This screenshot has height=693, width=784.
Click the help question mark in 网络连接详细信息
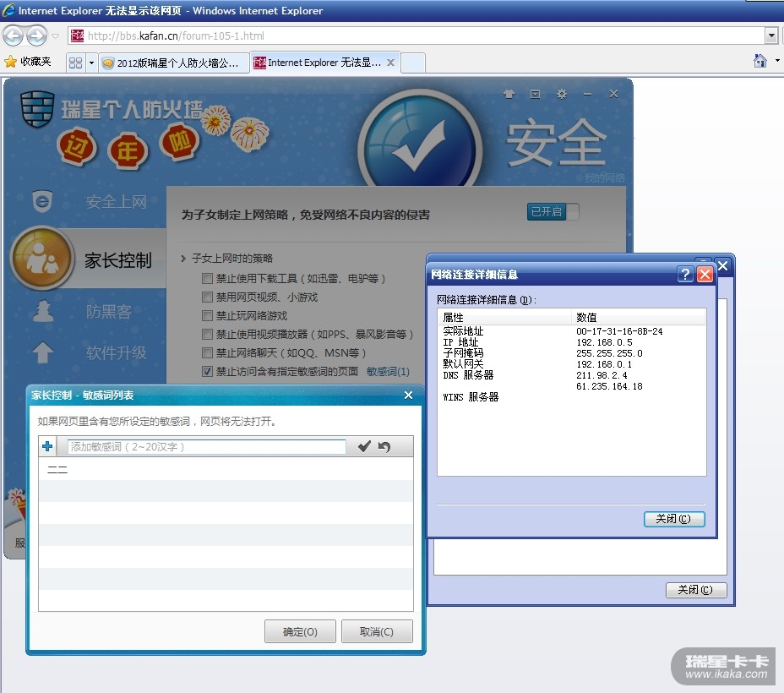(685, 274)
